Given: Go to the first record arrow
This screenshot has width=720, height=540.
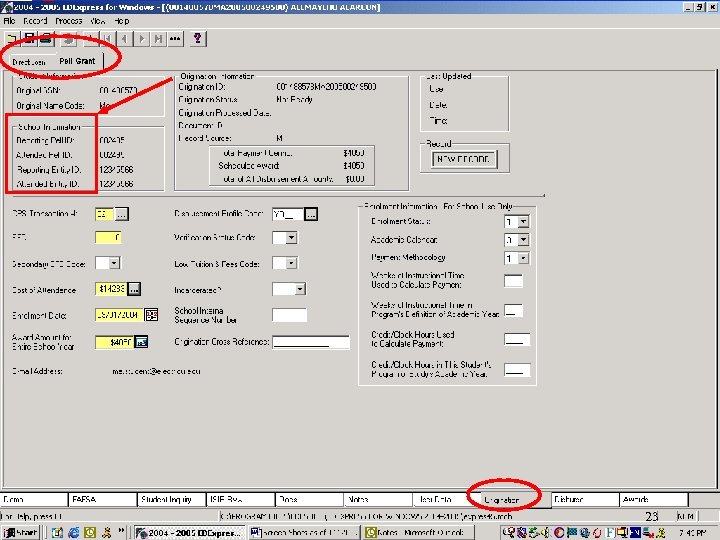Looking at the screenshot, I should [x=108, y=39].
